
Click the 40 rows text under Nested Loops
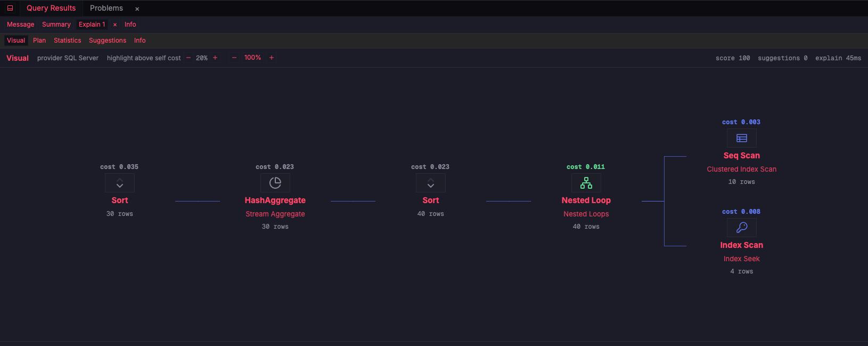586,227
